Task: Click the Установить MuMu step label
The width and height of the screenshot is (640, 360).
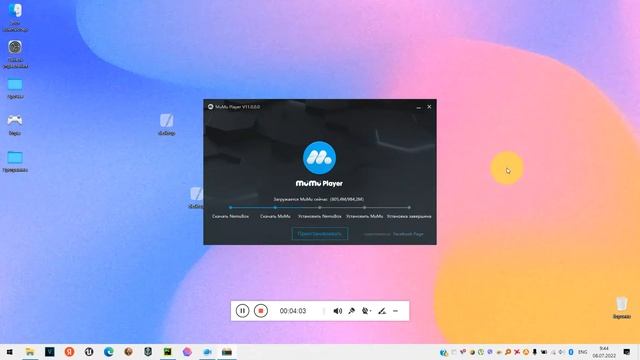Action: (364, 216)
